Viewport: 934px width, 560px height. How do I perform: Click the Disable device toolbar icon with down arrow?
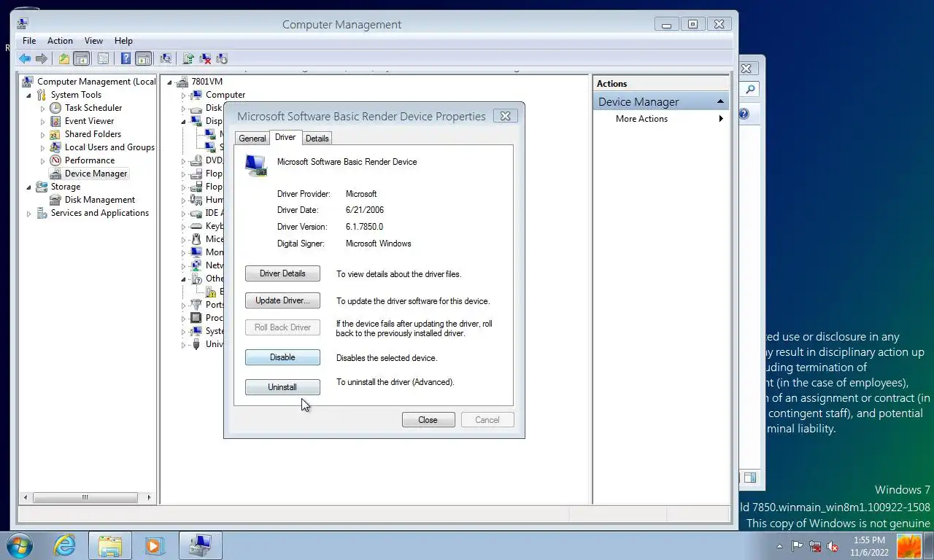222,58
